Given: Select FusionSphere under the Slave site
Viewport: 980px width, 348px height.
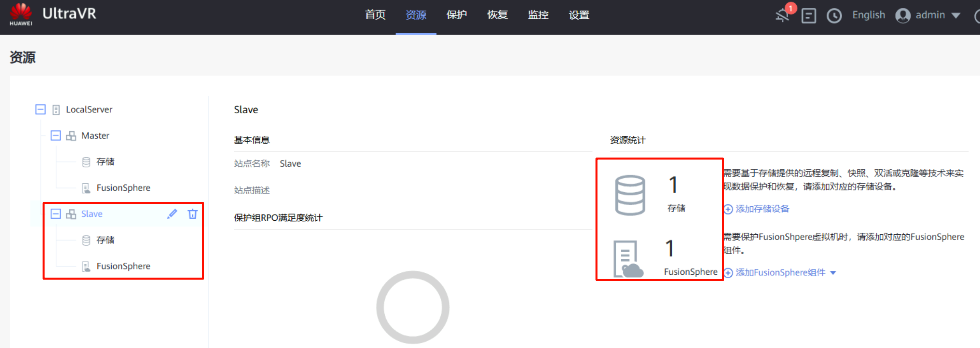Looking at the screenshot, I should 123,266.
